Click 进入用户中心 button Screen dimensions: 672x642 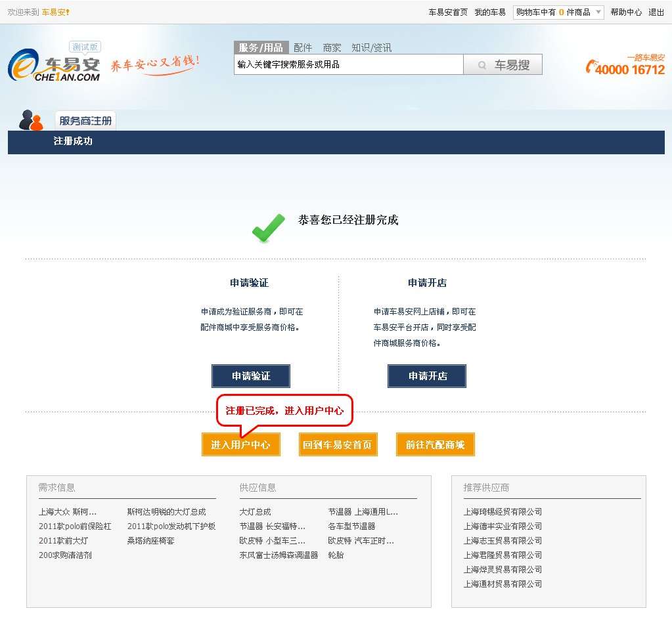tap(241, 444)
